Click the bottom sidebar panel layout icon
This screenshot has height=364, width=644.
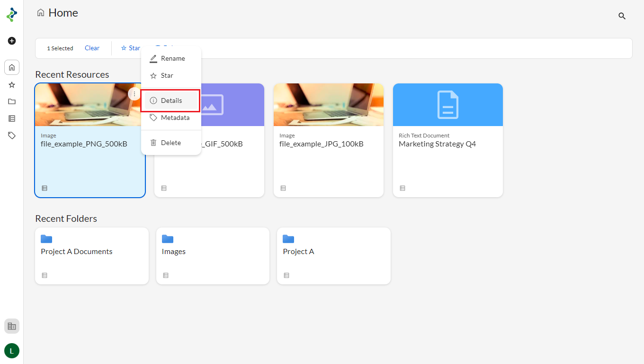12,326
